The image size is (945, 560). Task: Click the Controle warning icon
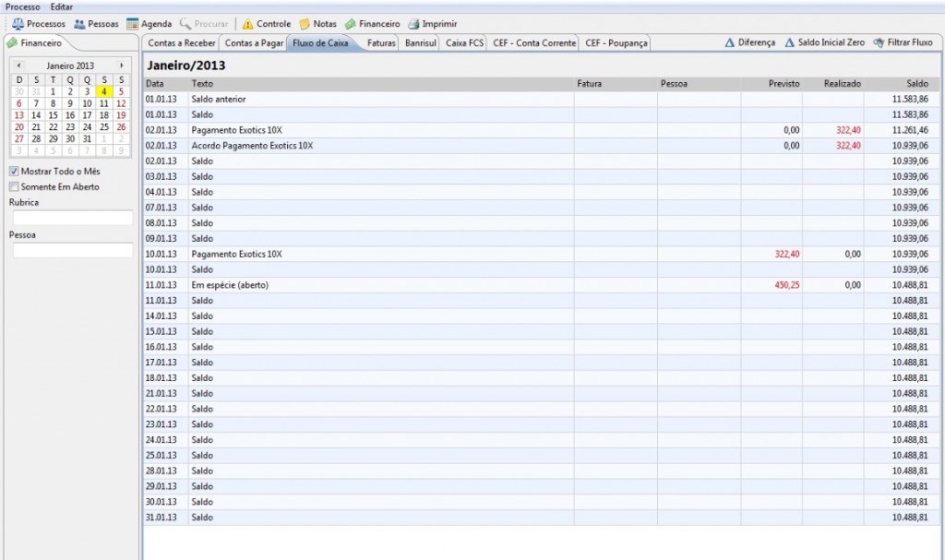click(247, 24)
